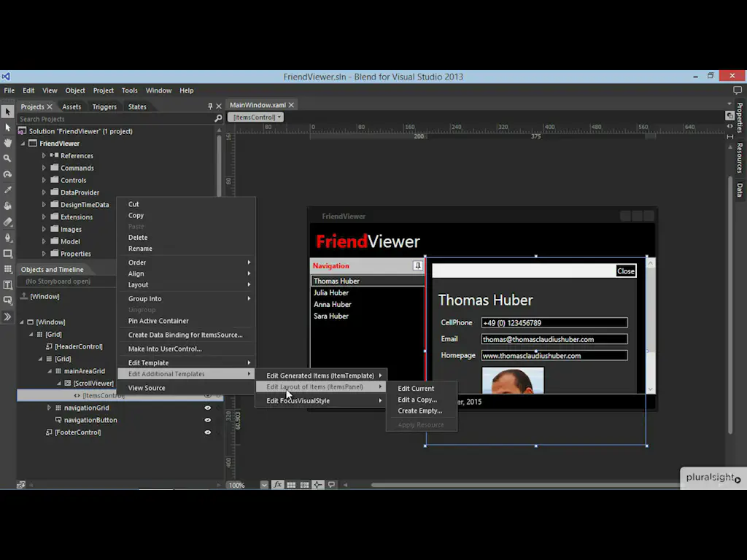Viewport: 747px width, 560px height.
Task: Expand the Controls folder
Action: tap(44, 180)
